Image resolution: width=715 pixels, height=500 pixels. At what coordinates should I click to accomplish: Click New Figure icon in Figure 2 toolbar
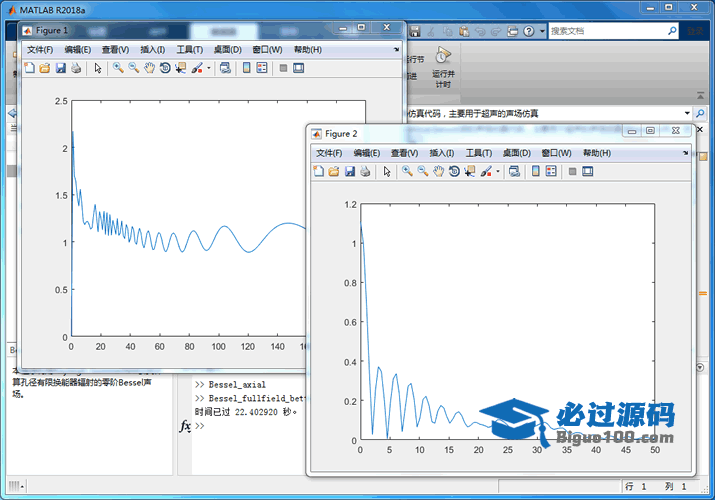point(319,171)
